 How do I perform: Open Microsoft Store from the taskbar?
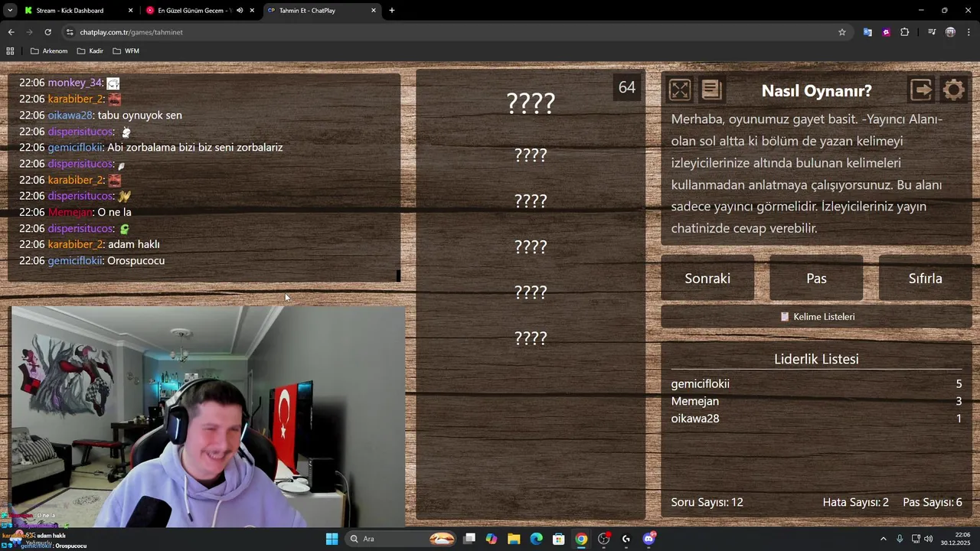click(x=559, y=539)
